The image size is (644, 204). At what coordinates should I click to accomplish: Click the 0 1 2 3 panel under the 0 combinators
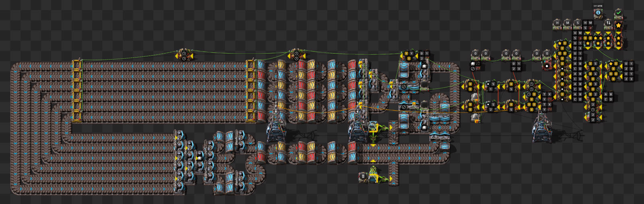coord(516,66)
